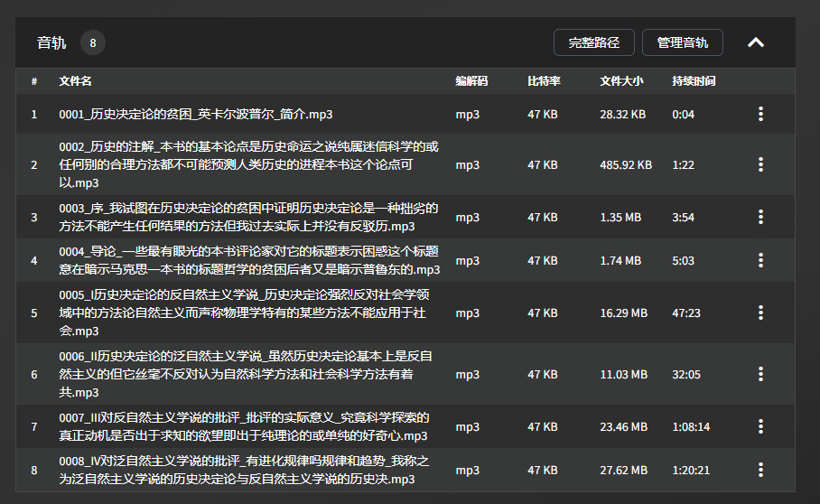
Task: Sort by the 文件名 column header
Action: (75, 81)
